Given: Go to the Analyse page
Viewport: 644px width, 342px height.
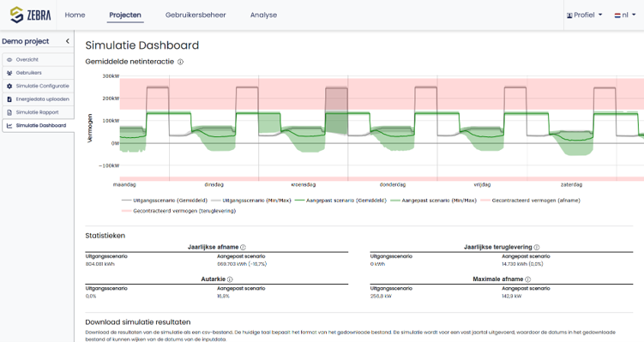Looking at the screenshot, I should coord(263,15).
